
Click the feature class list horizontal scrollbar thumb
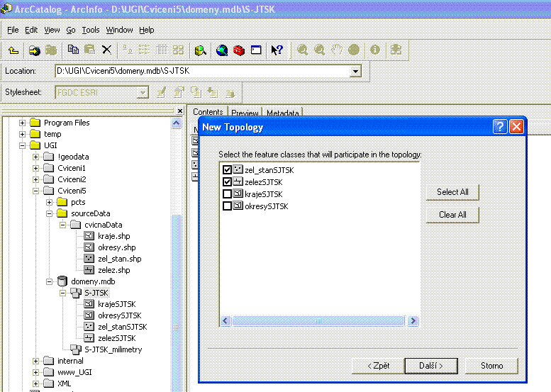coord(318,320)
